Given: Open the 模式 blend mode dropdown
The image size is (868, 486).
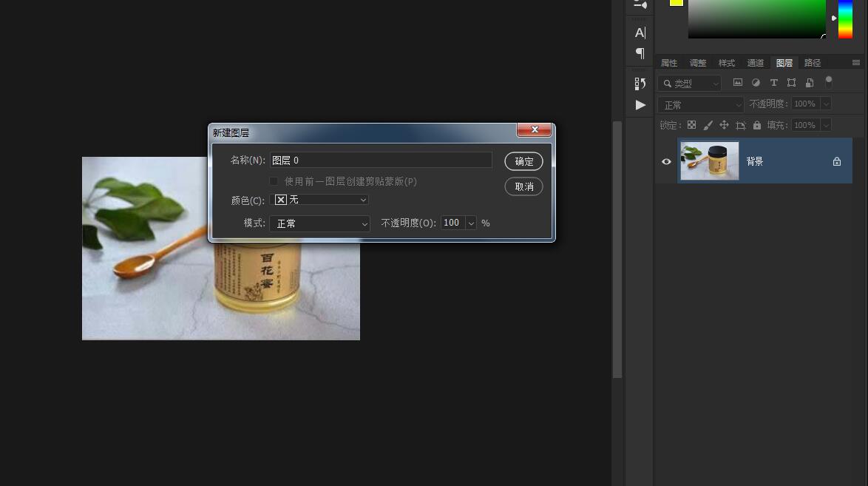Looking at the screenshot, I should point(319,223).
